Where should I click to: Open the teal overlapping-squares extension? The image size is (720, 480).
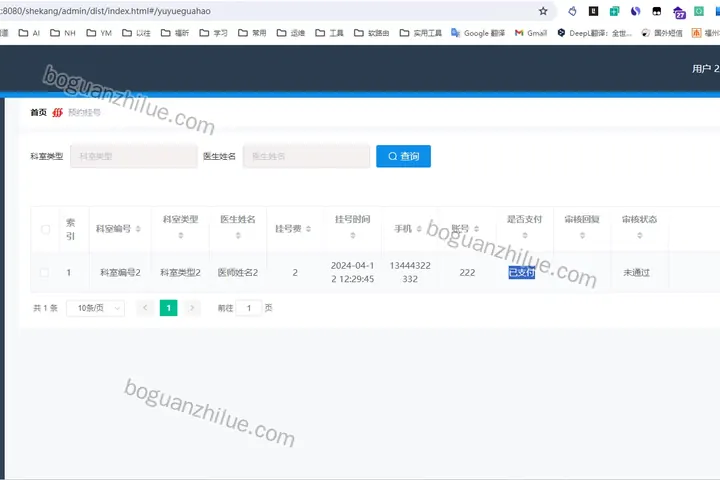(614, 11)
